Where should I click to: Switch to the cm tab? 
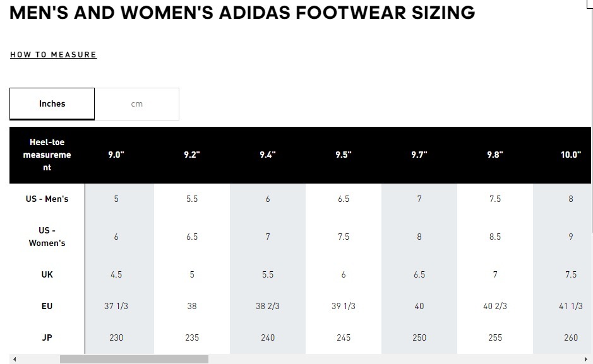click(x=136, y=103)
